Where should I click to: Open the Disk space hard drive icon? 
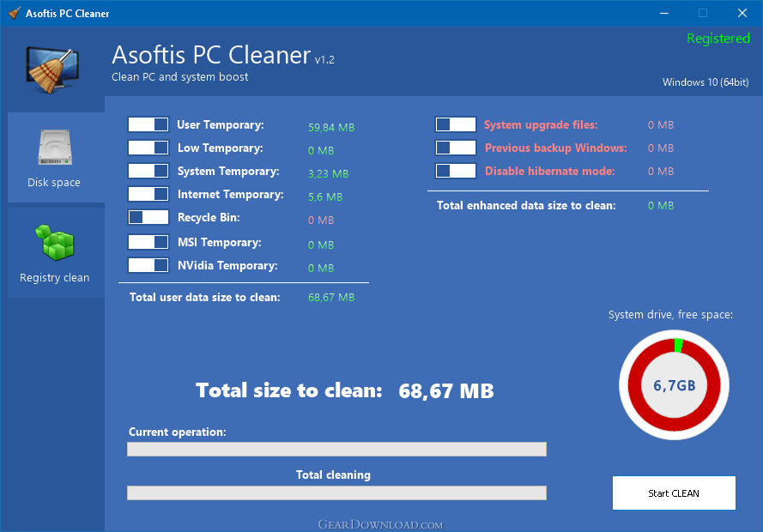(55, 147)
